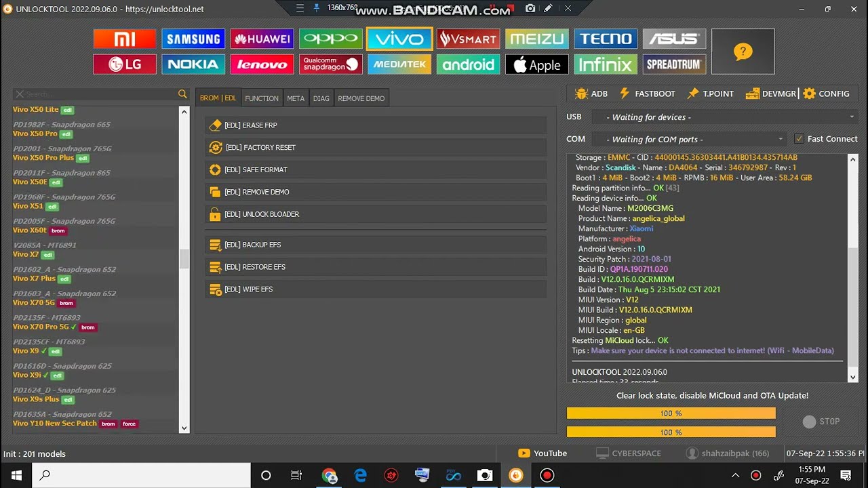Screen dimensions: 868x488
Task: Pick the Spreadtrum brand tile
Action: pos(675,64)
